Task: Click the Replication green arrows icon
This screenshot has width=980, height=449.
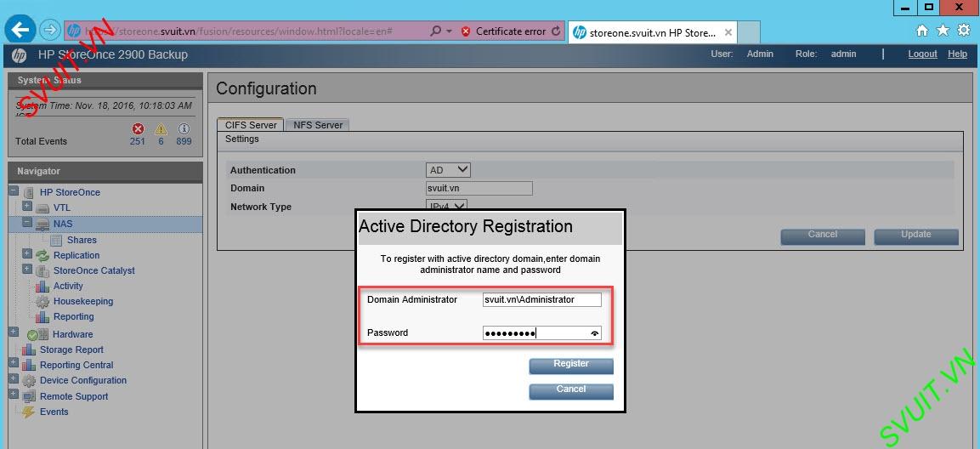Action: [42, 255]
